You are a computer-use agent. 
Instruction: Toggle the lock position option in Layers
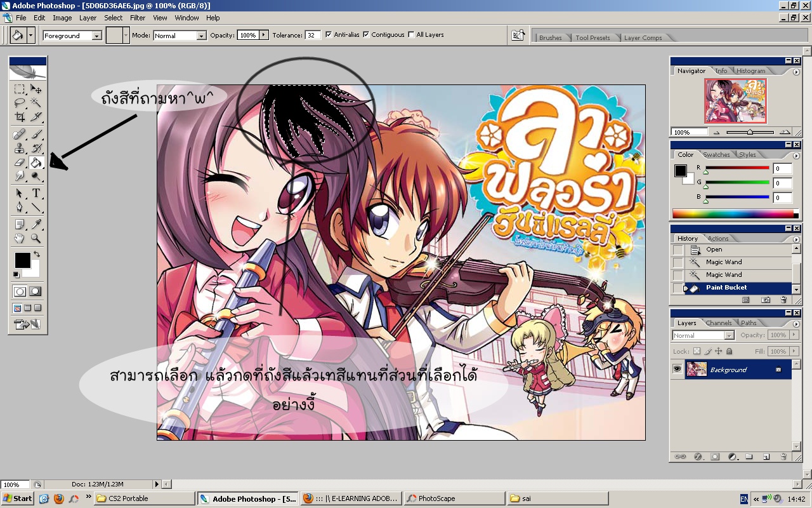[718, 351]
